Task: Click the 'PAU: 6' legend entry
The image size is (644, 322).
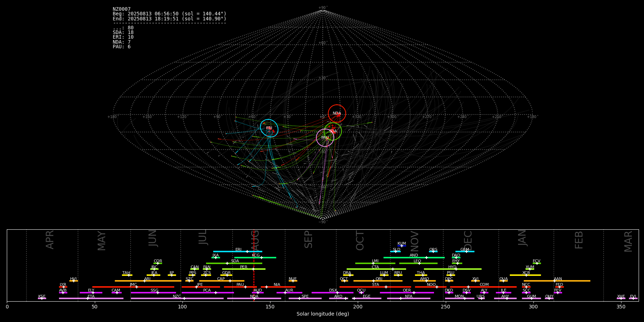Action: pos(122,47)
